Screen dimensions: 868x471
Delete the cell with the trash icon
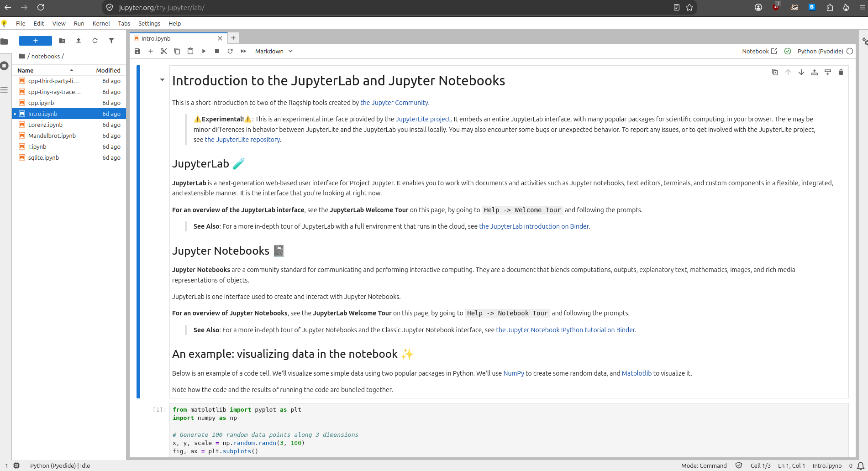[x=841, y=72]
